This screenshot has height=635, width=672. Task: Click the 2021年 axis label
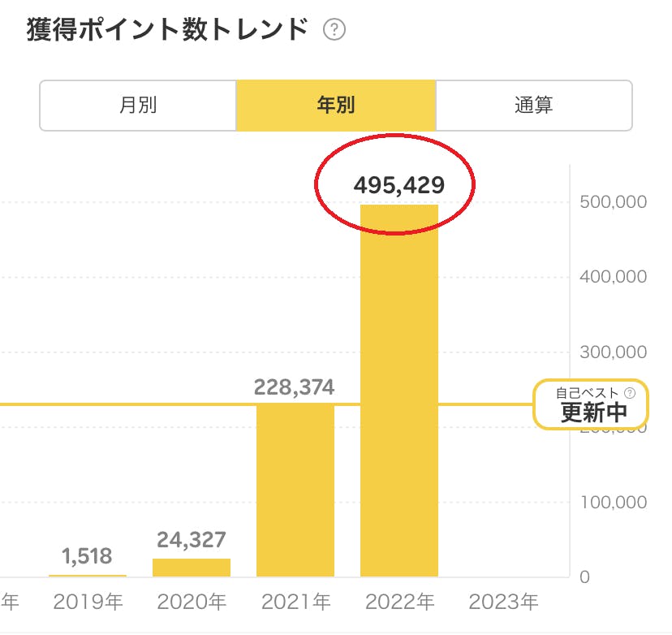[x=296, y=602]
